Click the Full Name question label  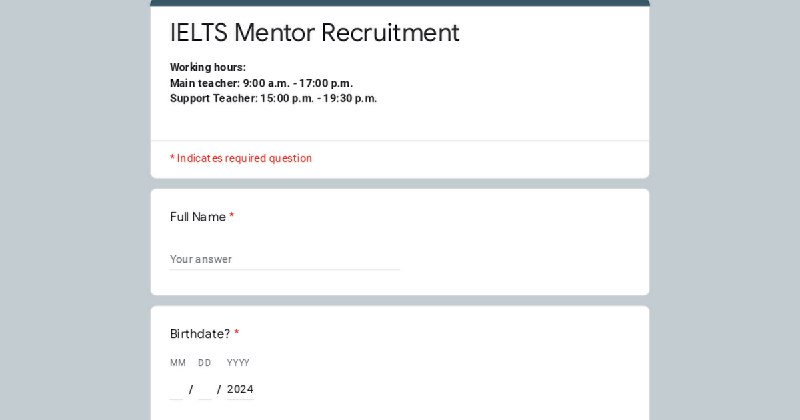click(198, 217)
